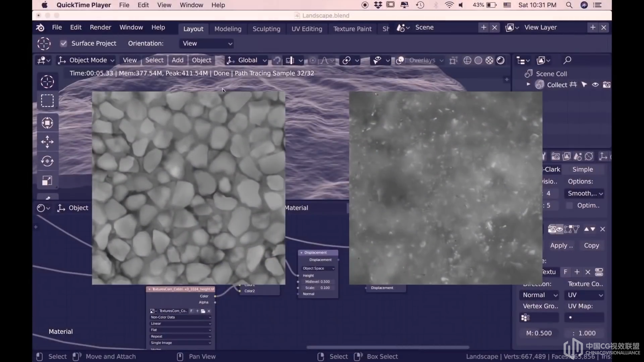Unlink the modifier texture
644x362 pixels.
(x=588, y=272)
